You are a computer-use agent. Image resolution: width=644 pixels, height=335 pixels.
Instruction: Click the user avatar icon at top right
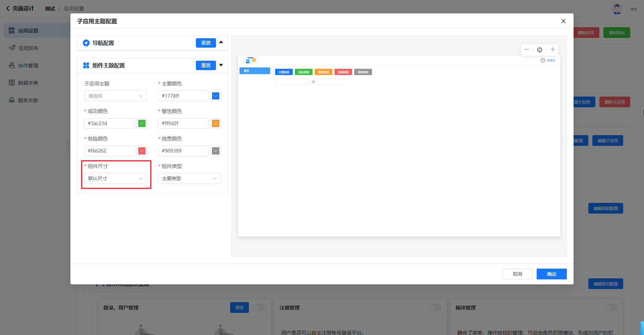[x=617, y=9]
